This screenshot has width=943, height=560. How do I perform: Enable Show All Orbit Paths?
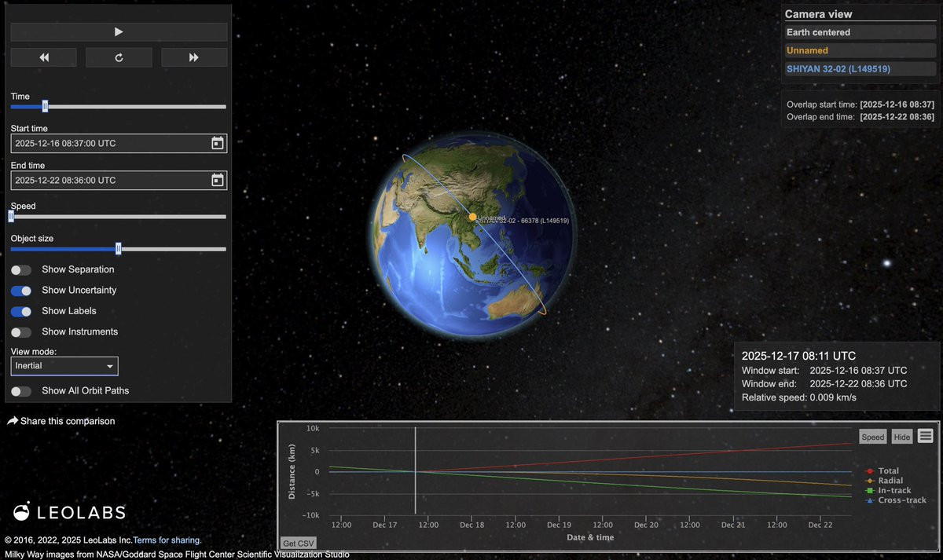(x=21, y=390)
